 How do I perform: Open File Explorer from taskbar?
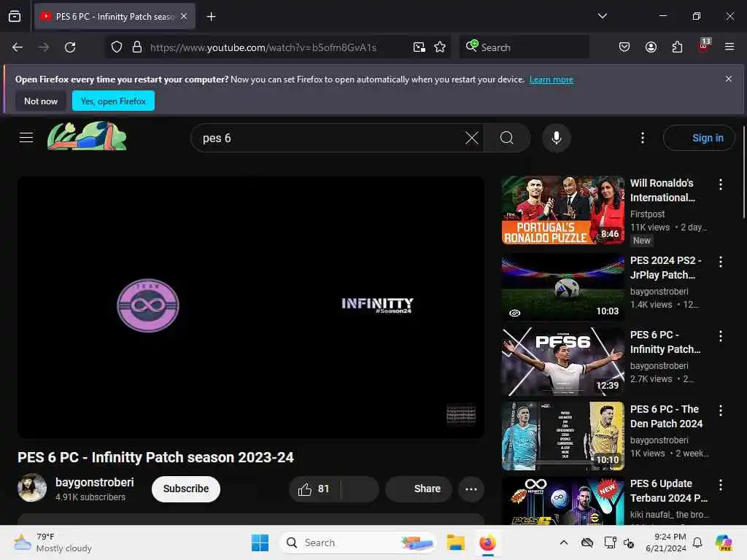click(455, 542)
